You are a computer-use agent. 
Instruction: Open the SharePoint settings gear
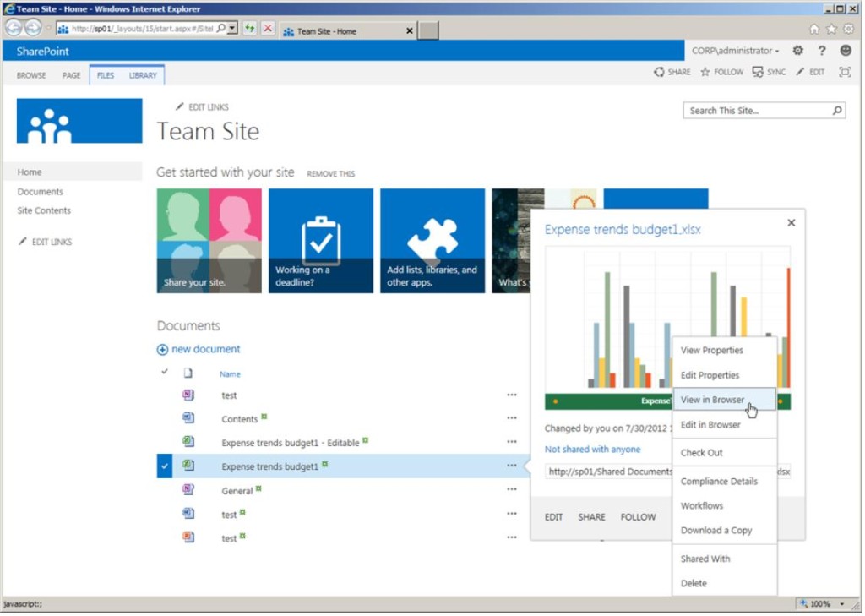pos(796,51)
